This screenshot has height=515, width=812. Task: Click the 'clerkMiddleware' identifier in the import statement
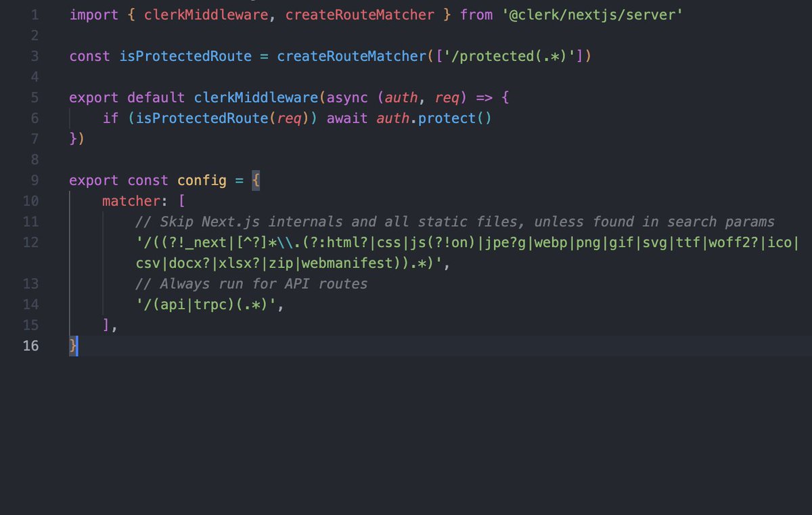pyautogui.click(x=206, y=14)
